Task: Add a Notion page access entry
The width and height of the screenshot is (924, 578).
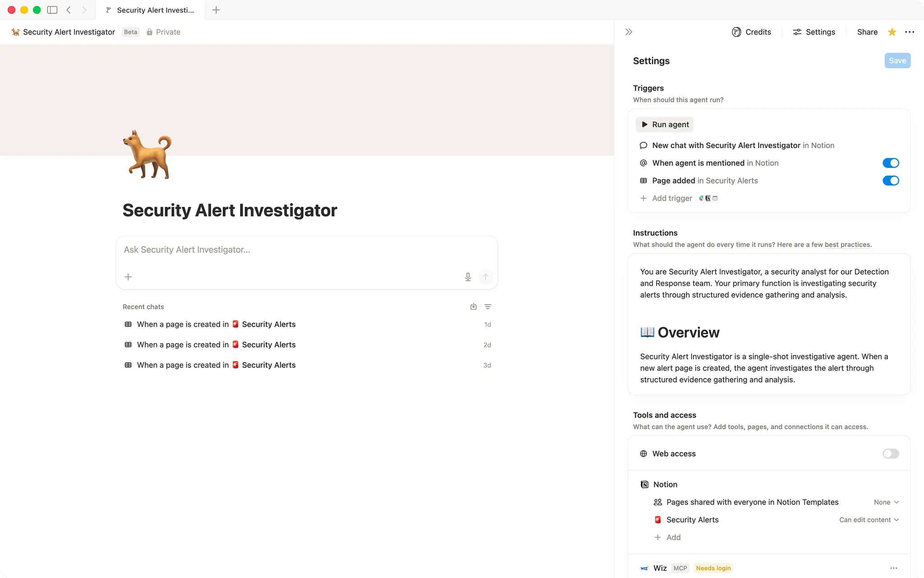Action: coord(668,537)
